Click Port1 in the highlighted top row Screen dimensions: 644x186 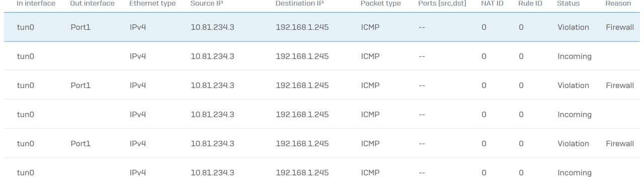[x=80, y=27]
